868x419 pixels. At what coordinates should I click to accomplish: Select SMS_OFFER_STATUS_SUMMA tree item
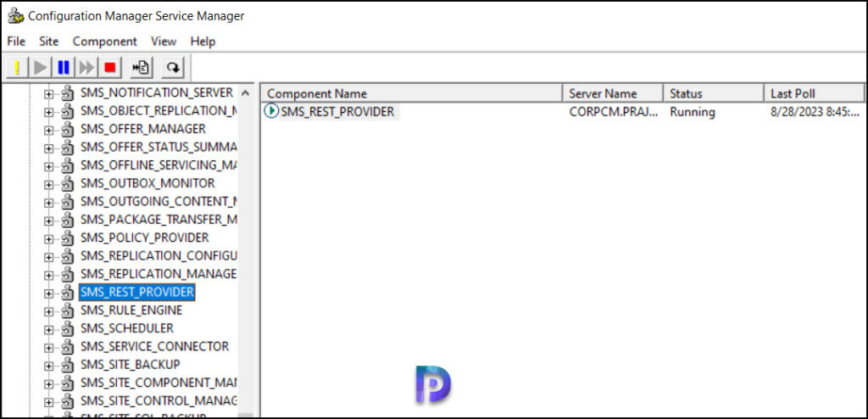159,147
